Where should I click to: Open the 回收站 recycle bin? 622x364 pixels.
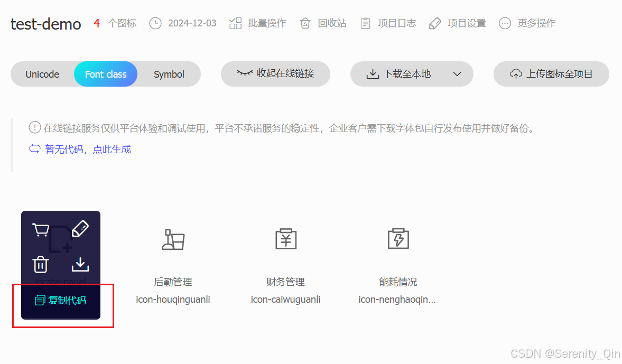click(x=322, y=23)
